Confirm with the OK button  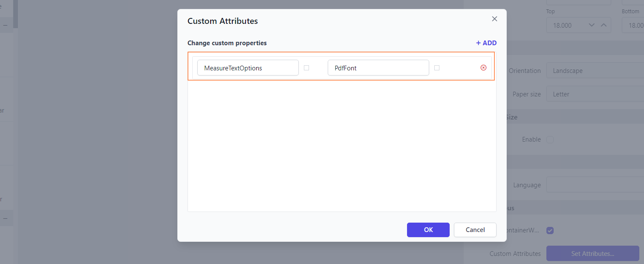tap(428, 230)
